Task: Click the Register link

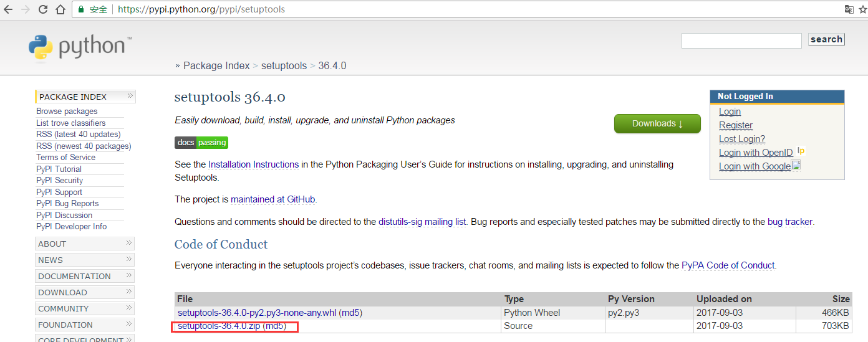Action: pos(736,125)
